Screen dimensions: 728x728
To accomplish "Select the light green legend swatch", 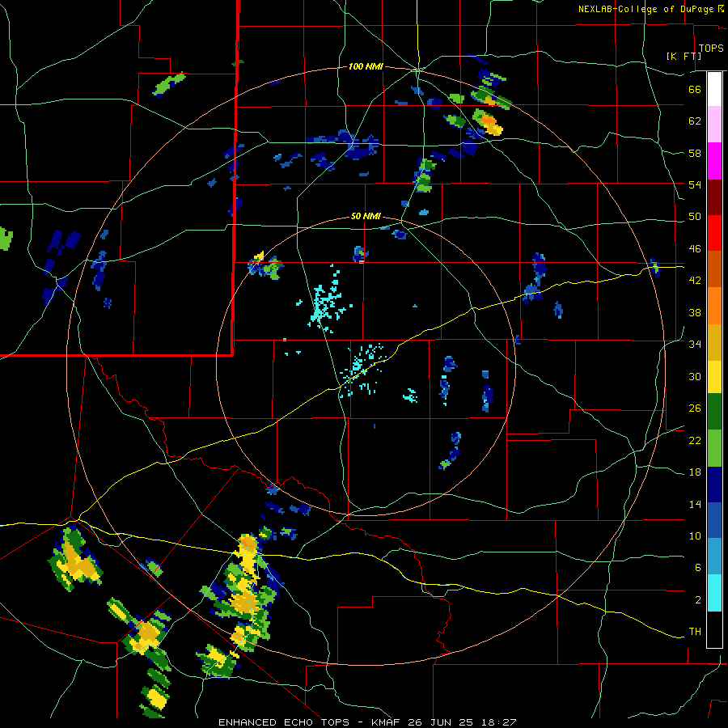I will click(x=714, y=448).
